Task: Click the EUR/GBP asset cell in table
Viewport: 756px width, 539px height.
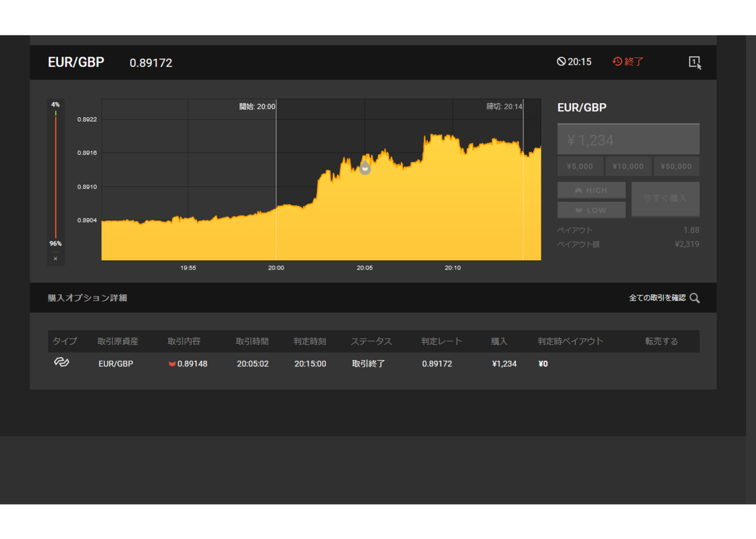Action: click(x=116, y=363)
